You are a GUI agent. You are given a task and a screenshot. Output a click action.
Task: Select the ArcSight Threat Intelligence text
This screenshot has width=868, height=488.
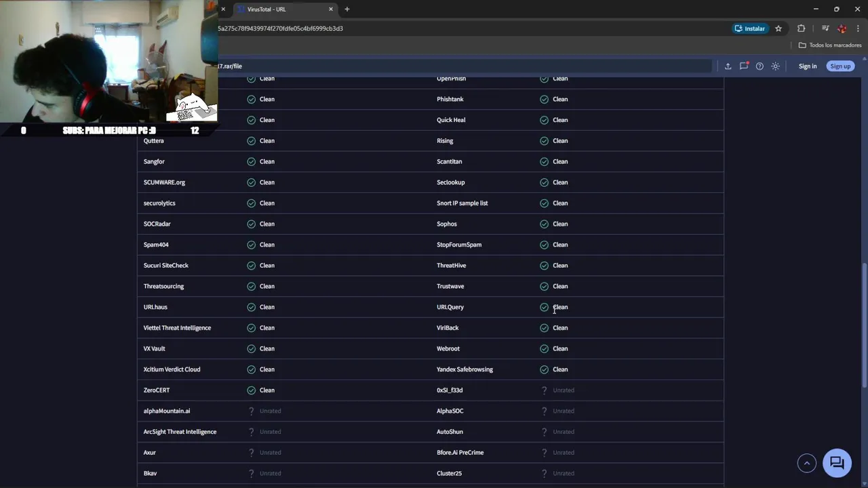180,432
